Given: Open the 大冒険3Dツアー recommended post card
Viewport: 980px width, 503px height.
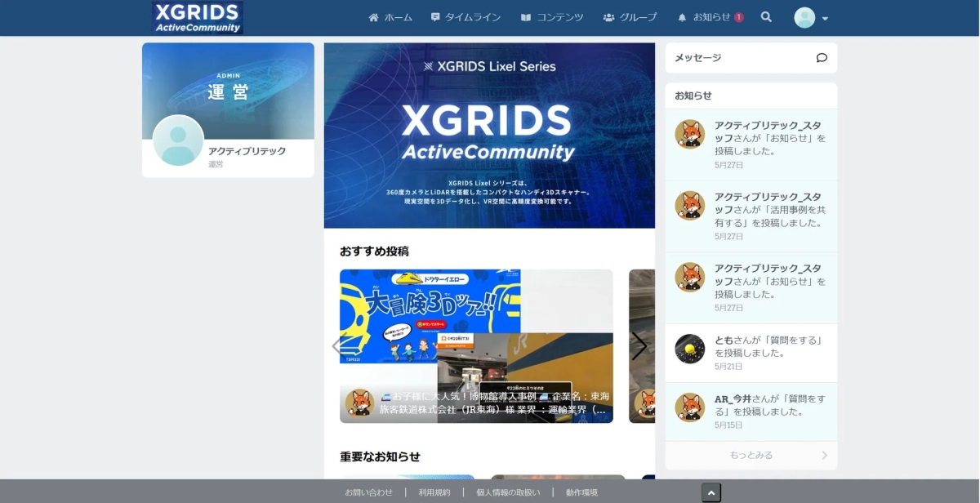Looking at the screenshot, I should (476, 346).
